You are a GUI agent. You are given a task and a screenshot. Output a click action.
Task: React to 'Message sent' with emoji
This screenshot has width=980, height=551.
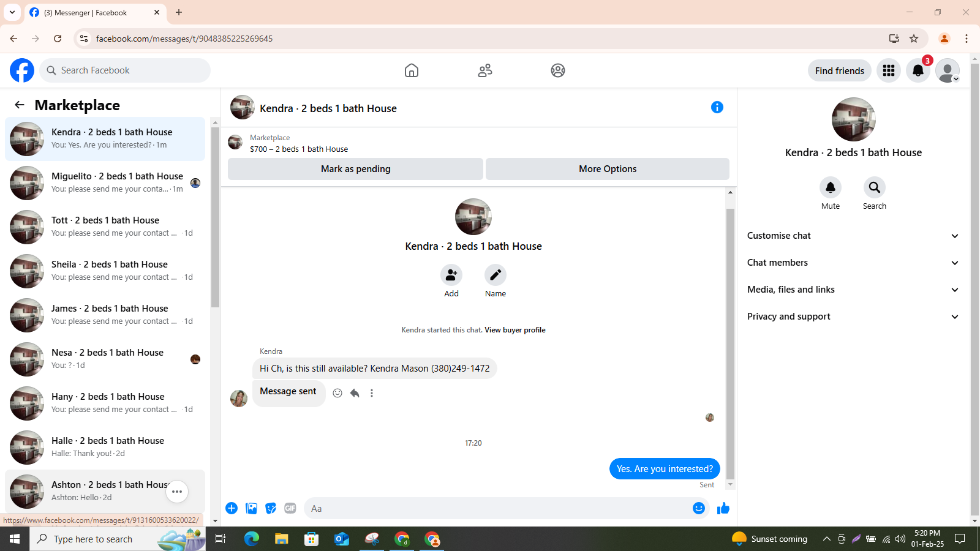pyautogui.click(x=337, y=393)
